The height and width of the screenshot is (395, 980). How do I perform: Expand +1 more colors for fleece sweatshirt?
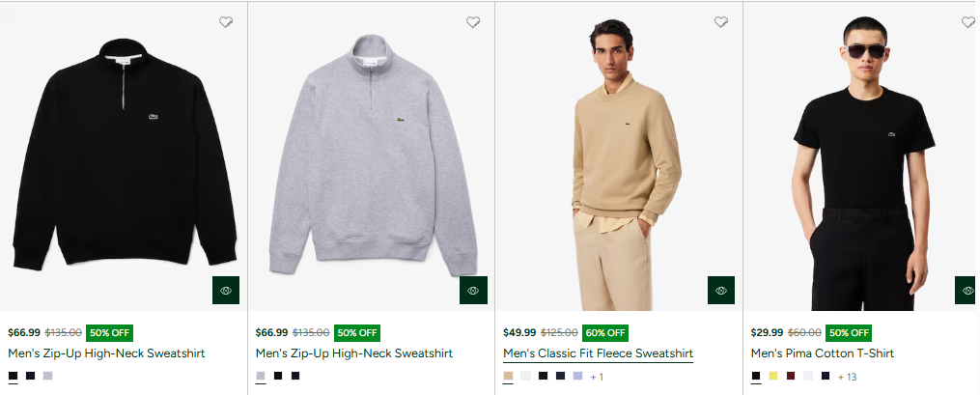click(x=597, y=377)
